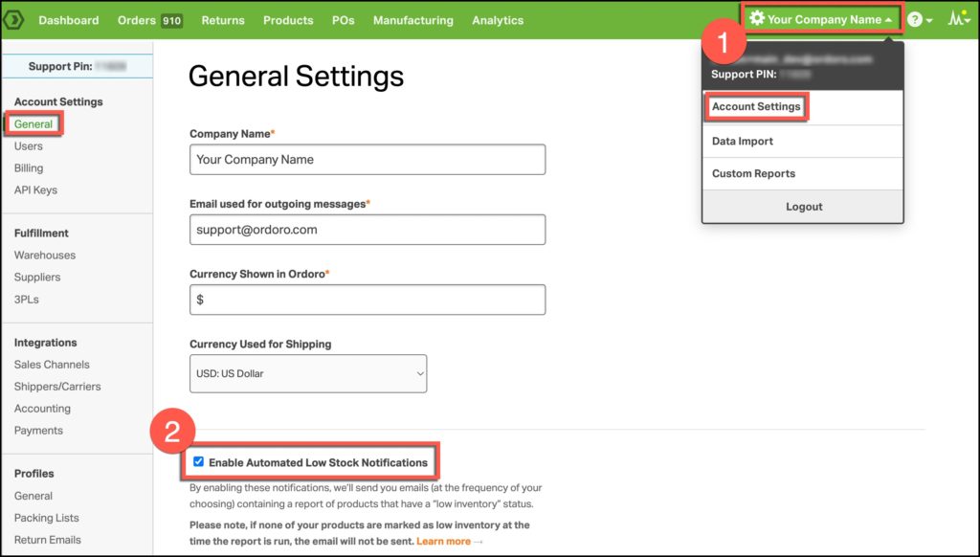Open the Currency Used for Shipping dropdown
Screen dimensions: 980x557
(308, 373)
